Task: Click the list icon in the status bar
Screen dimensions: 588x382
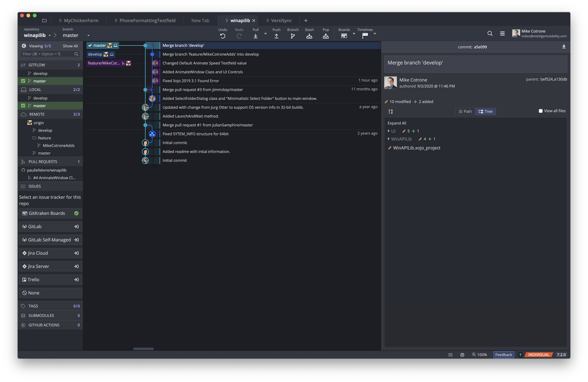Action: 450,355
